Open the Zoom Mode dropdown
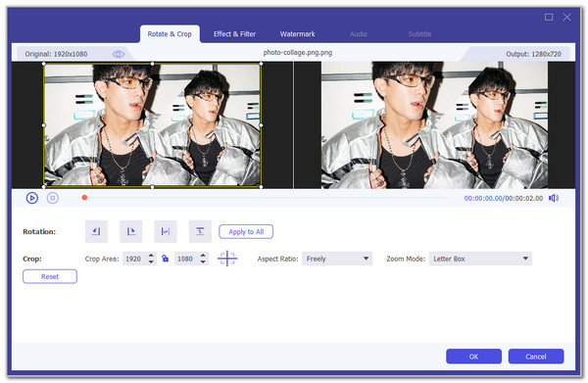The height and width of the screenshot is (383, 588). [x=480, y=259]
